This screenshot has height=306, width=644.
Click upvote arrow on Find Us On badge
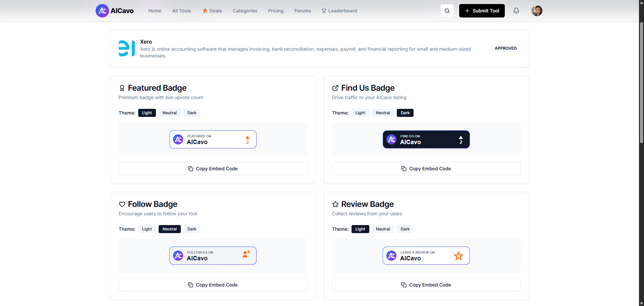(x=461, y=138)
